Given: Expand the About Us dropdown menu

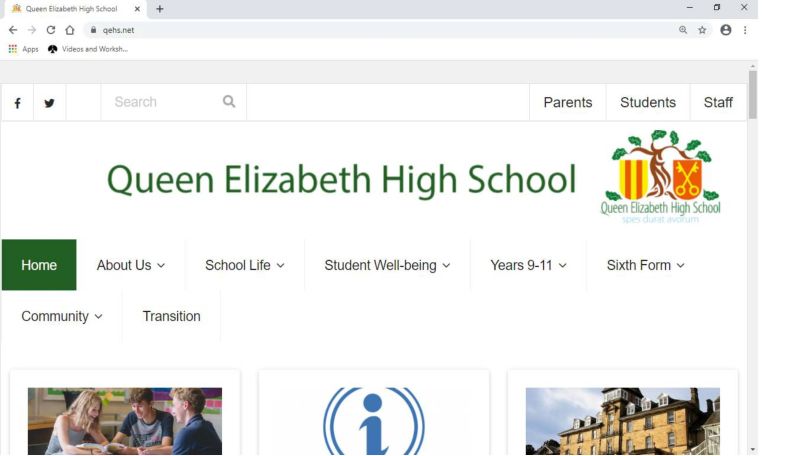Looking at the screenshot, I should (x=131, y=265).
